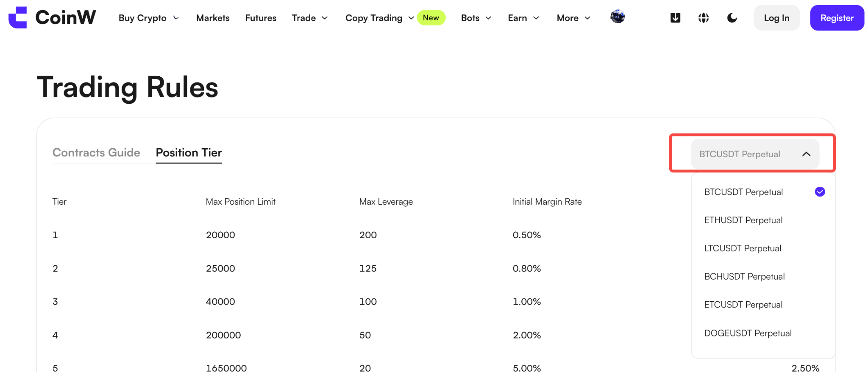
Task: Open the Markets page
Action: click(x=213, y=18)
